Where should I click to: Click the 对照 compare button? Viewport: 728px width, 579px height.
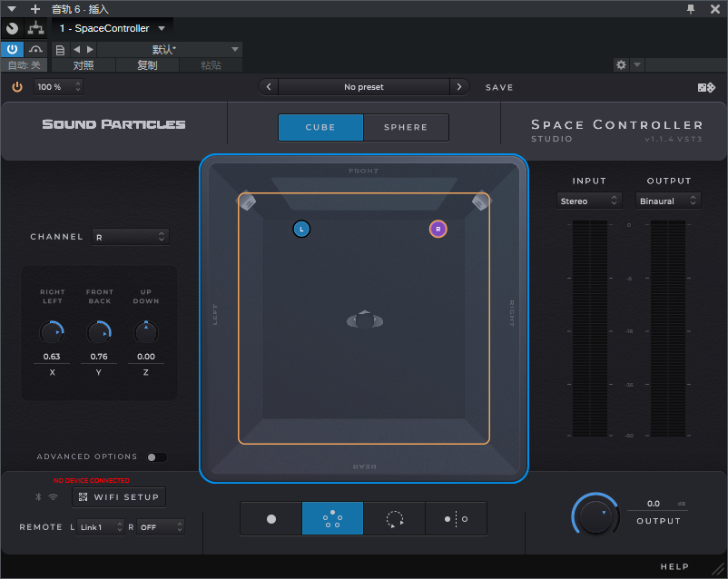(x=84, y=65)
